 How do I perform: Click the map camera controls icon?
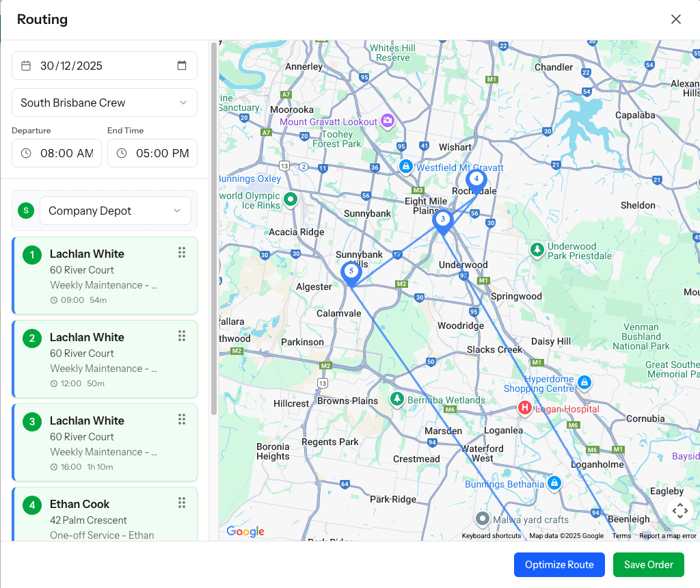coord(679,511)
